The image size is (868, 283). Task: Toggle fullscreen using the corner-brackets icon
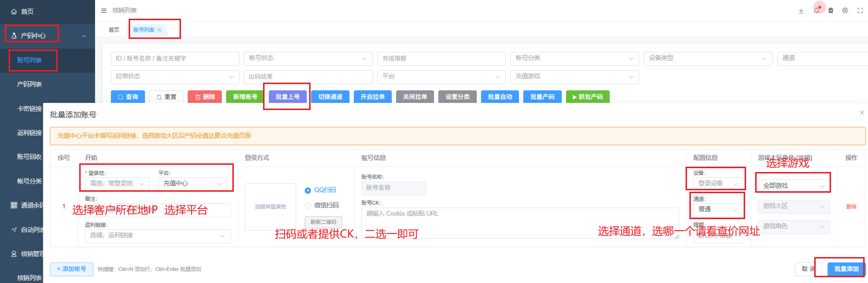(x=860, y=11)
